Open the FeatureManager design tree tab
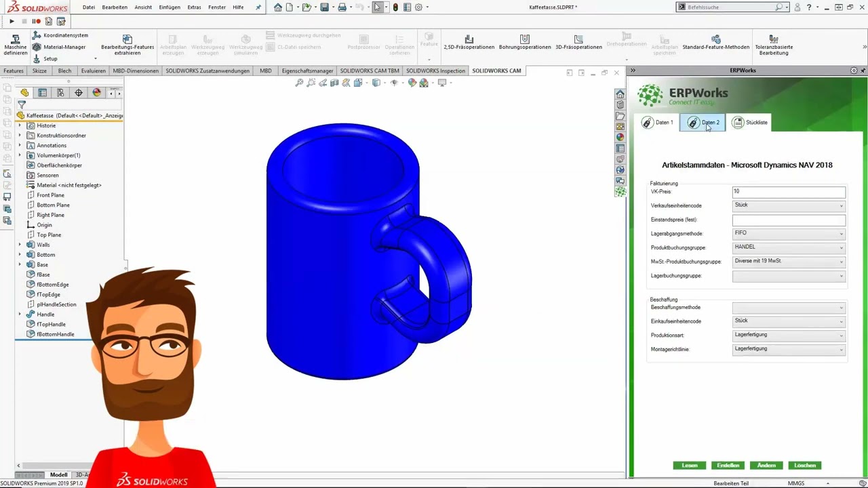The image size is (868, 488). coord(24,93)
